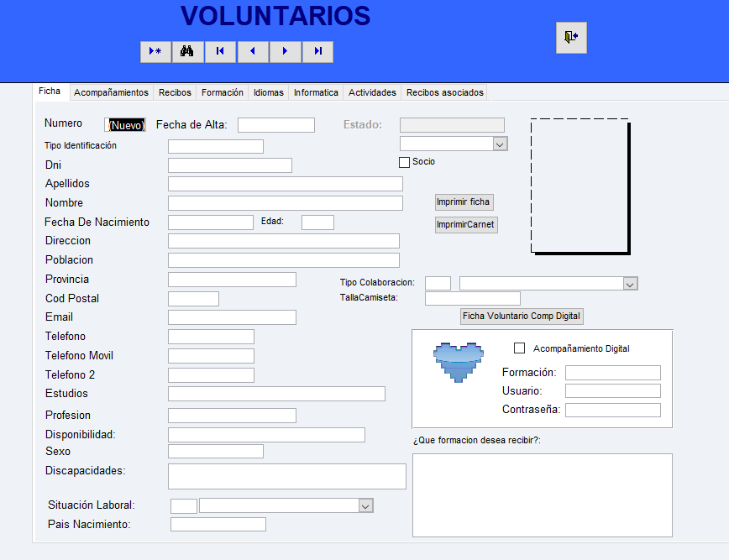729x560 pixels.
Task: Click the Apellidos input field
Action: [285, 184]
